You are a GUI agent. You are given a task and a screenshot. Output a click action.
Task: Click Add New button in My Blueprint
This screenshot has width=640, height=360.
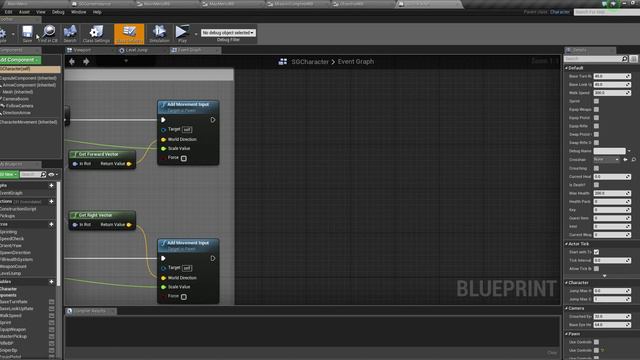pyautogui.click(x=9, y=175)
